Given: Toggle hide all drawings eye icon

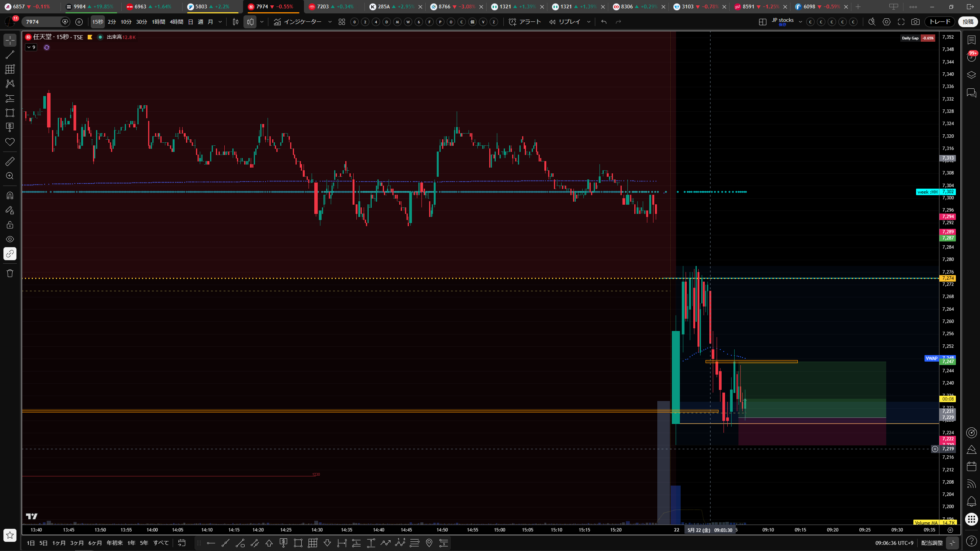Looking at the screenshot, I should tap(10, 239).
